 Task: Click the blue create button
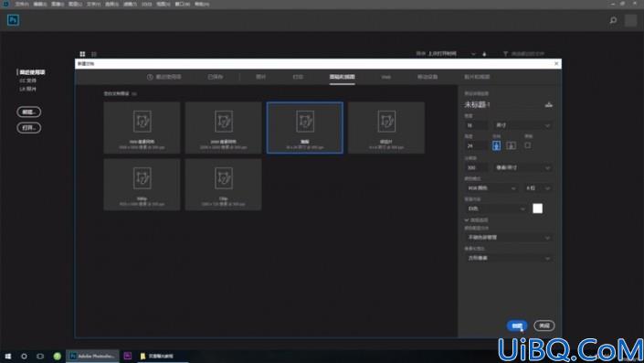[x=517, y=326]
